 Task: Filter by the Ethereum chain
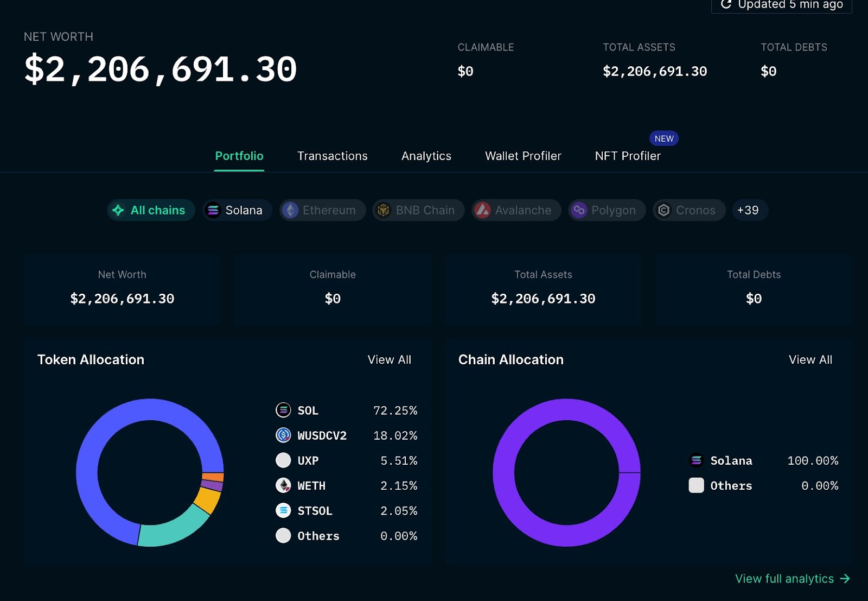point(322,210)
